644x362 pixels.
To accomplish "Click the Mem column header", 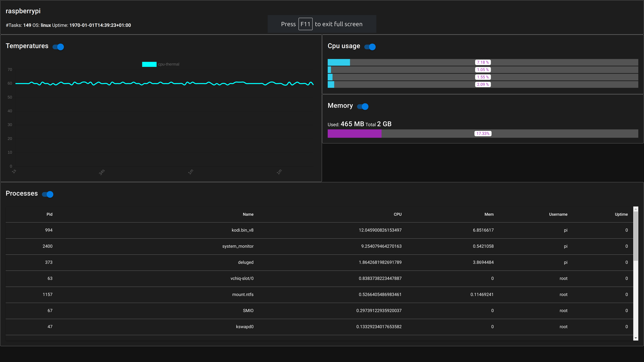I will pos(489,214).
